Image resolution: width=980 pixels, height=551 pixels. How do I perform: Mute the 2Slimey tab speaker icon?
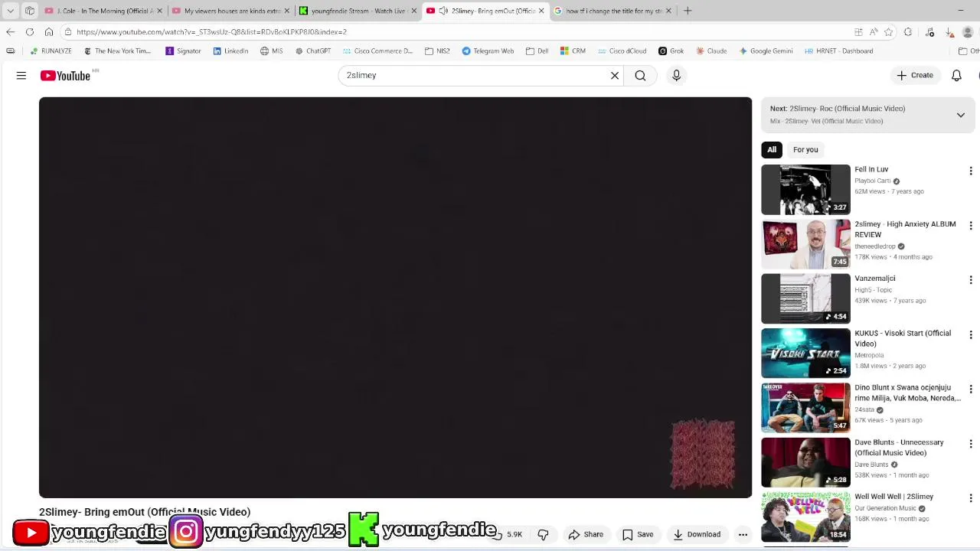(443, 11)
